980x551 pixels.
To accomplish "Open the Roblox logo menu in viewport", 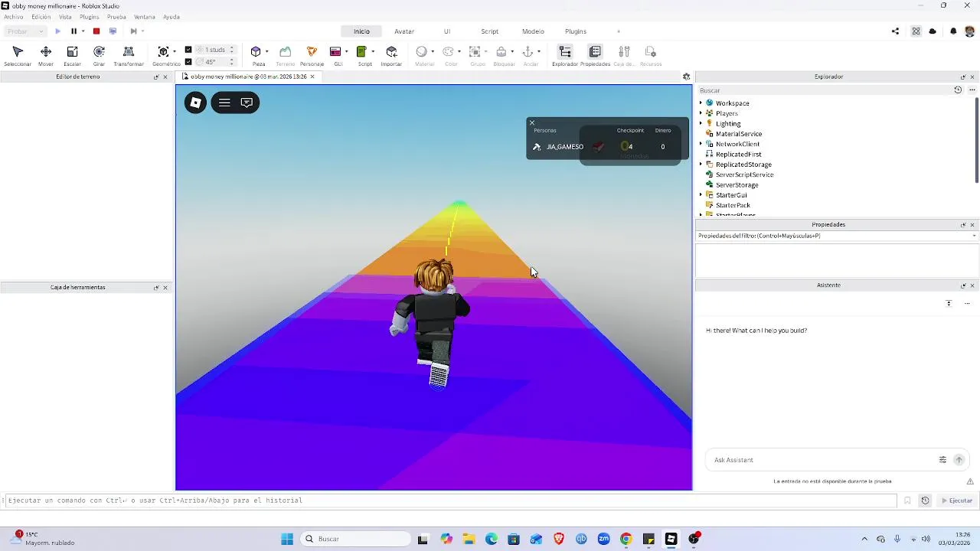I will (x=196, y=103).
